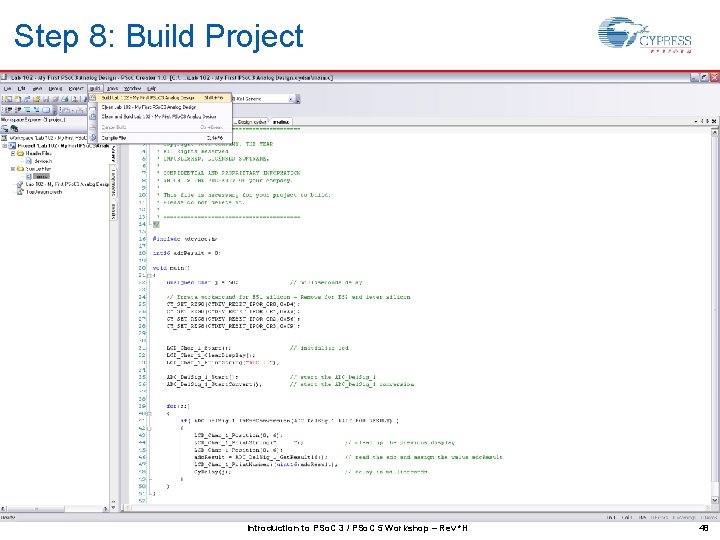
Task: Click Workspace Explorer scroll right arrow
Action: click(105, 509)
